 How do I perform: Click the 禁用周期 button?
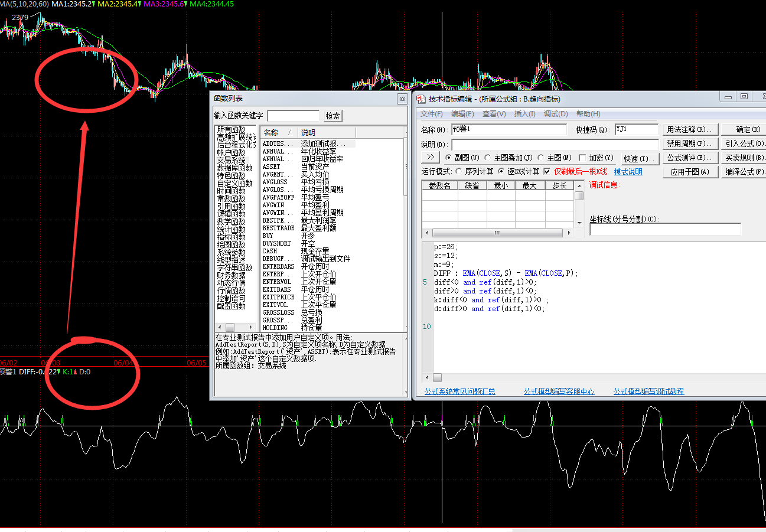pyautogui.click(x=690, y=143)
